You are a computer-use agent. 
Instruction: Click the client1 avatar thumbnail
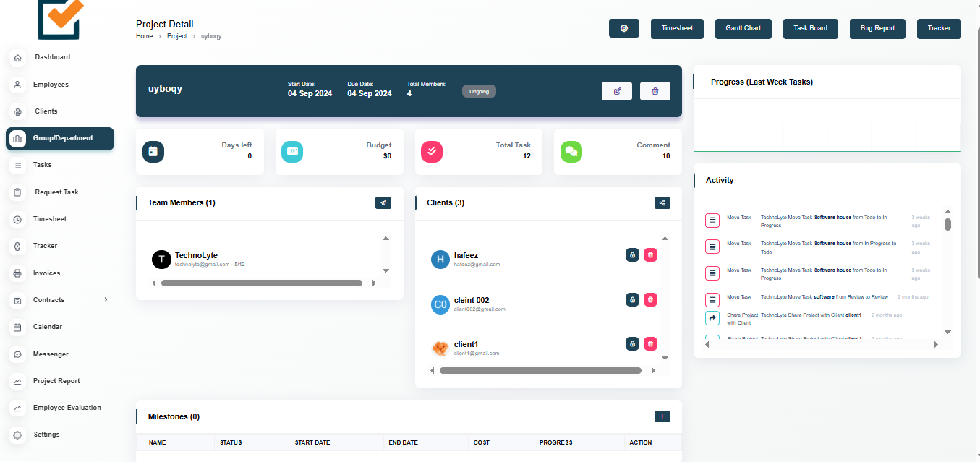pos(440,348)
